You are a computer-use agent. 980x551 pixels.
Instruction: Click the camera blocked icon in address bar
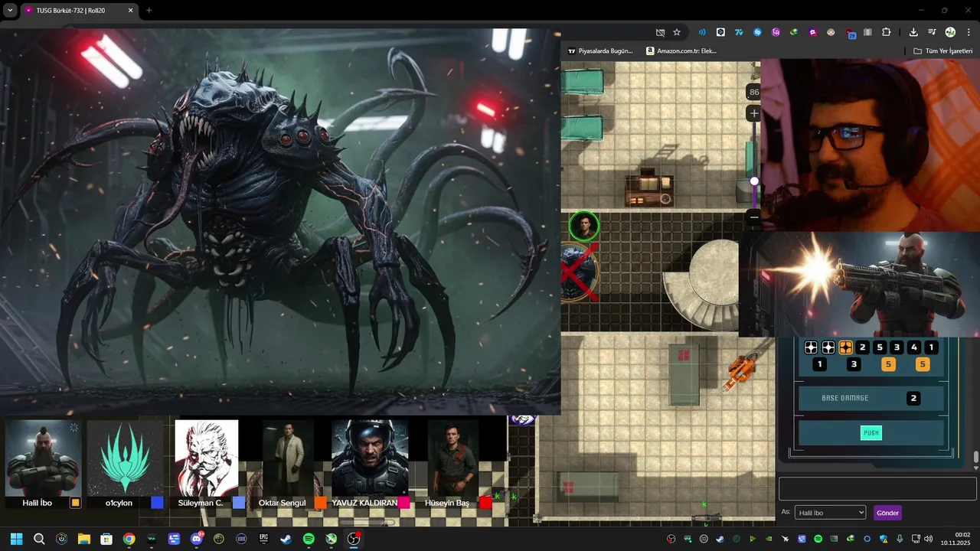[x=660, y=32]
